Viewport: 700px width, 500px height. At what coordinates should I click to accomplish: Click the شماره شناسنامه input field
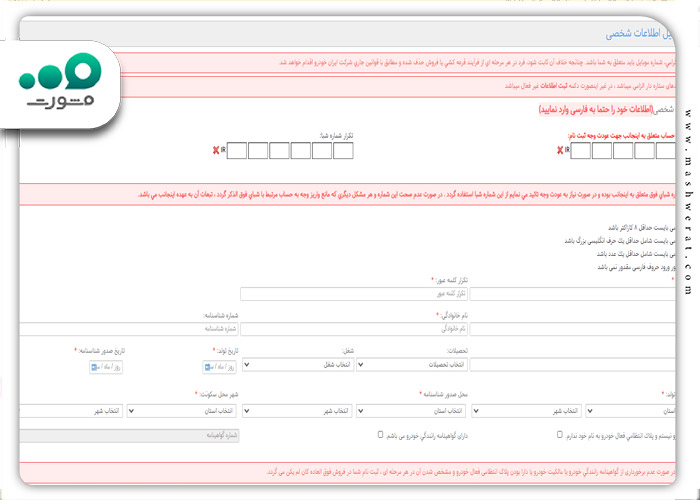coord(129,329)
